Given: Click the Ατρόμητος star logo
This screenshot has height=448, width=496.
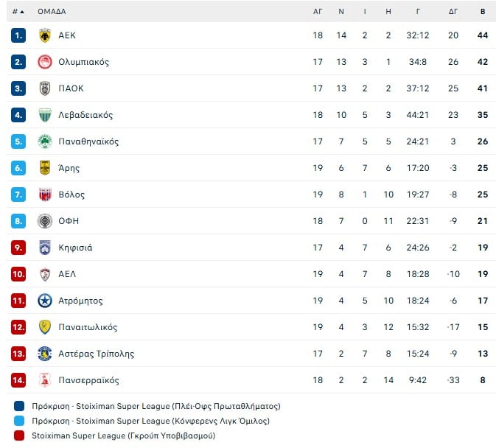Looking at the screenshot, I should pyautogui.click(x=45, y=301).
